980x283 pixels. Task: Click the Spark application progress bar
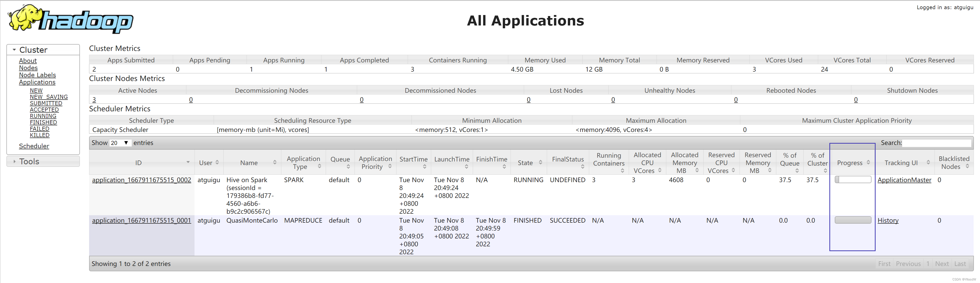pyautogui.click(x=853, y=180)
